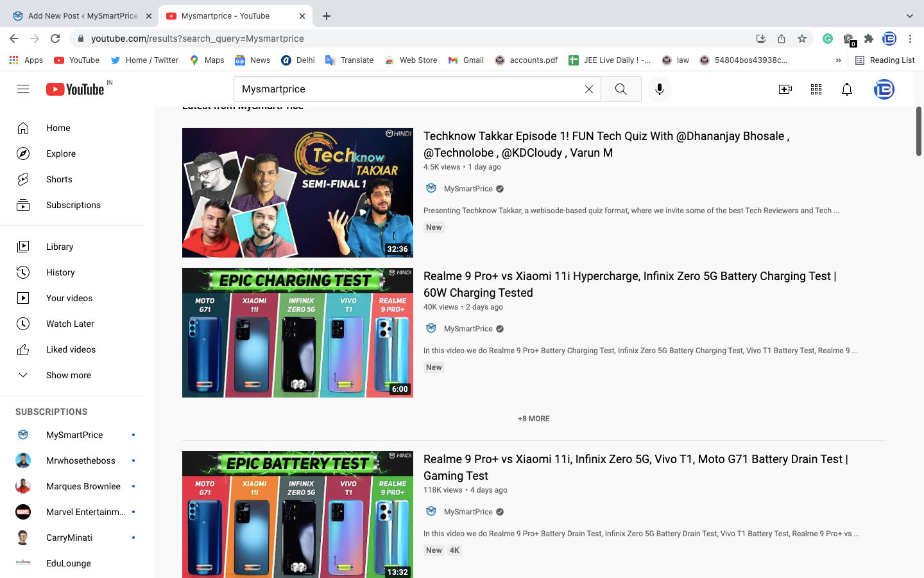Open notifications bell

click(847, 89)
